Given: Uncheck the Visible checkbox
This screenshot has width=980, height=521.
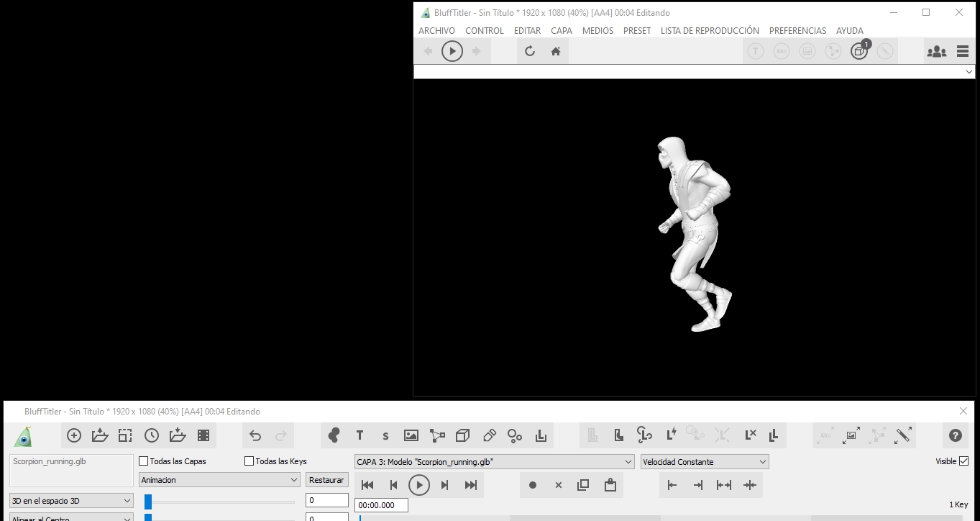Looking at the screenshot, I should [964, 461].
